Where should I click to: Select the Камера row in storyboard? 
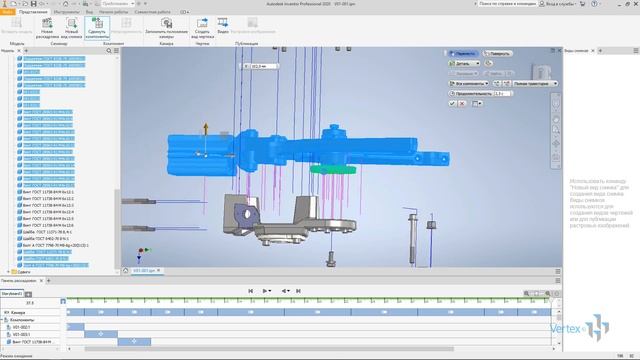30,312
